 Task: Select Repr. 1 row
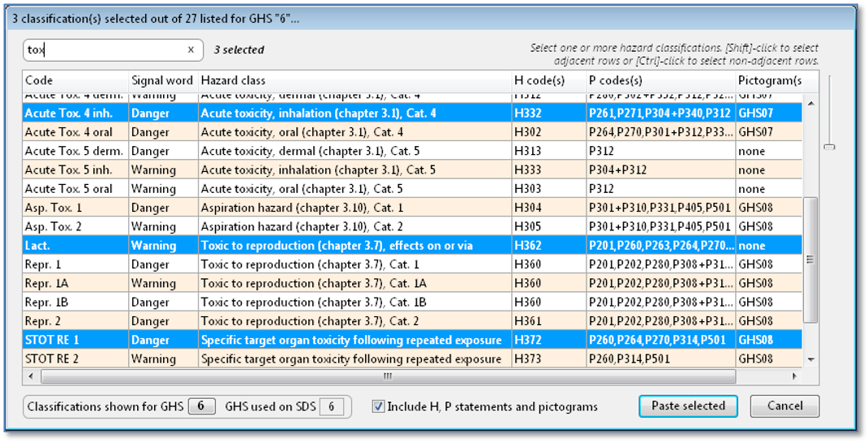[x=412, y=264]
